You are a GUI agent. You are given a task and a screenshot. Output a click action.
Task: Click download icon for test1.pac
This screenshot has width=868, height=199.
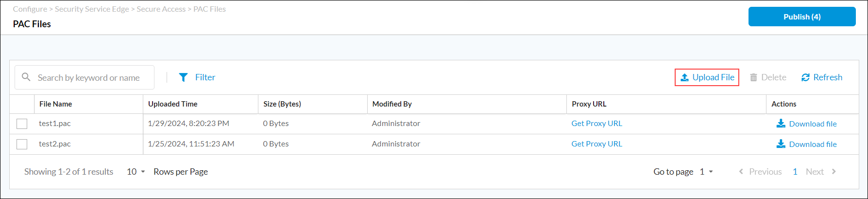[781, 124]
